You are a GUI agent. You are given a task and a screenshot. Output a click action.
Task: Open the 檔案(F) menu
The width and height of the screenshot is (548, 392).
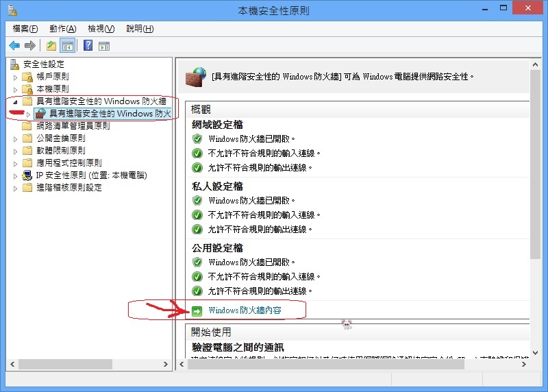click(25, 29)
